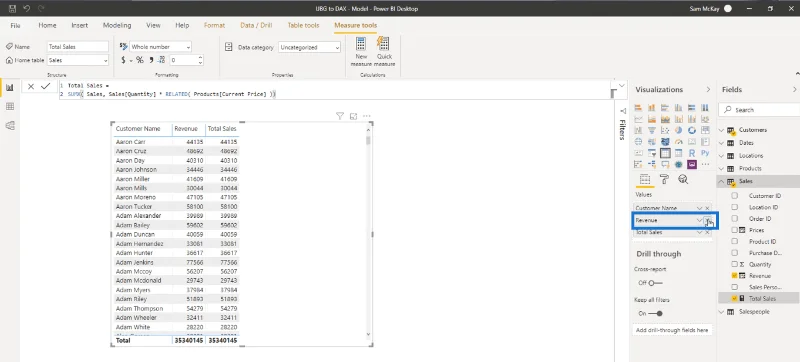Image resolution: width=800 pixels, height=362 pixels.
Task: Remove Customer Name field from Values
Action: 707,208
